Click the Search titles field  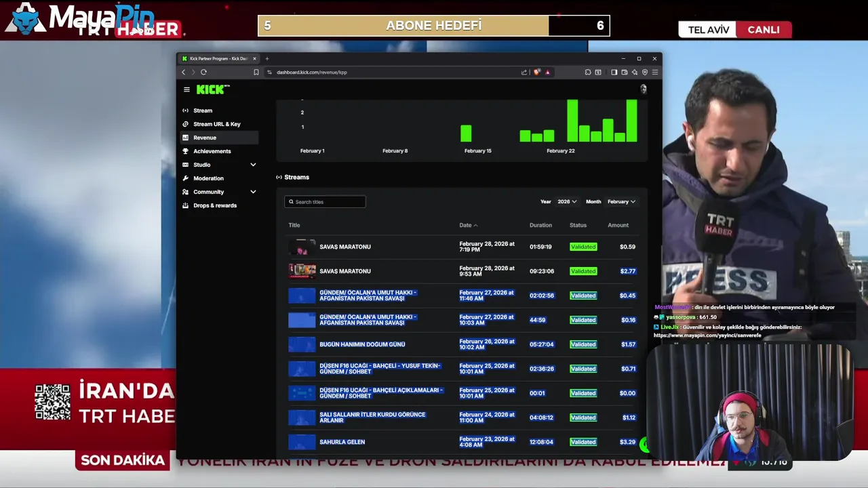pyautogui.click(x=325, y=201)
